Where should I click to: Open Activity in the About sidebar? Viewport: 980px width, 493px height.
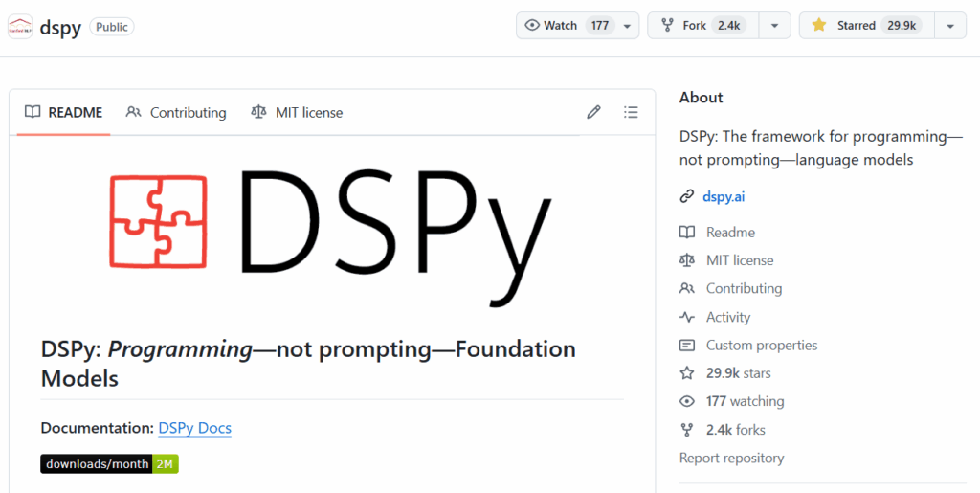[727, 317]
